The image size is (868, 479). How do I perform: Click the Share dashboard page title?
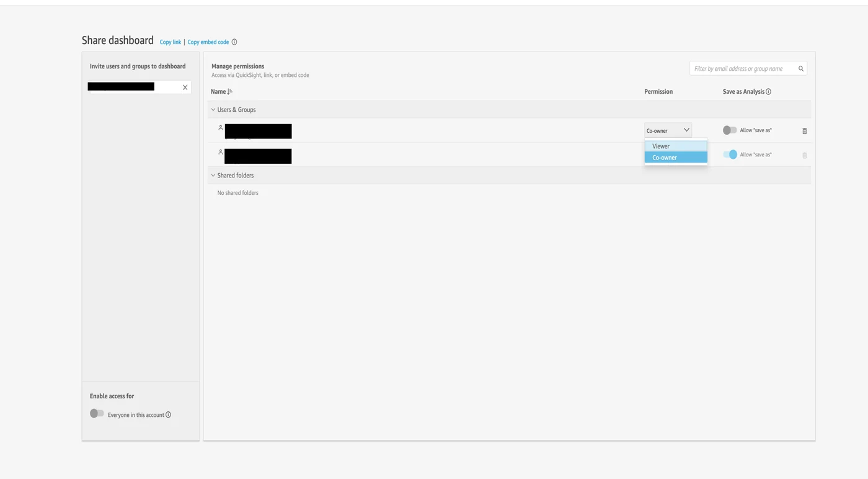[118, 40]
